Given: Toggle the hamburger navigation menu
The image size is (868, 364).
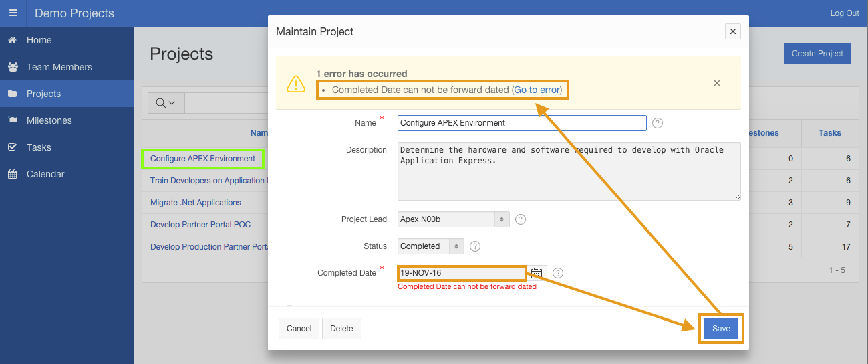Looking at the screenshot, I should pos(13,13).
